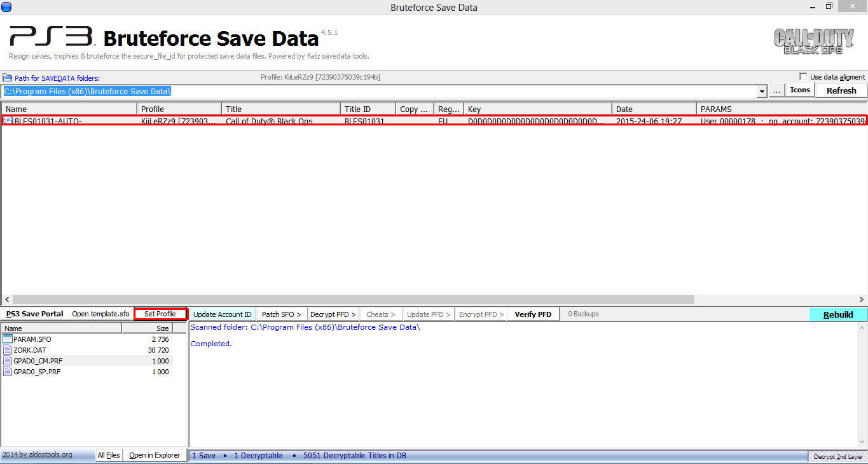The image size is (868, 464).
Task: Click the Refresh button
Action: 841,90
